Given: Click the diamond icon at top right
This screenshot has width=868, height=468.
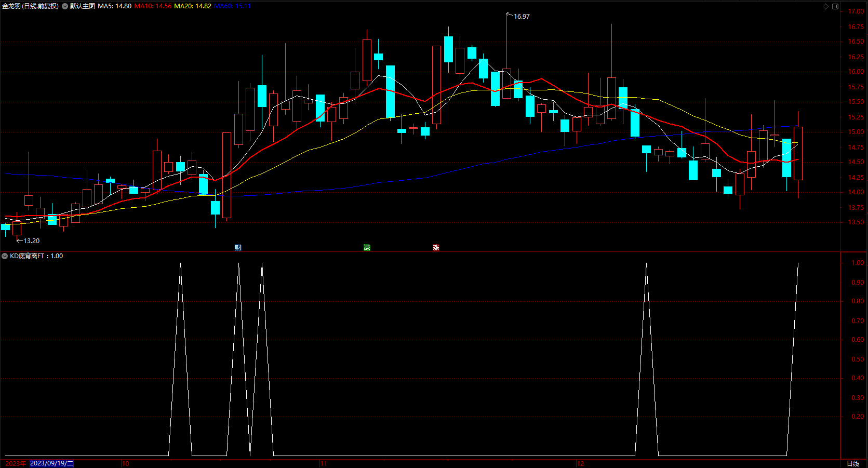Looking at the screenshot, I should pyautogui.click(x=826, y=6).
